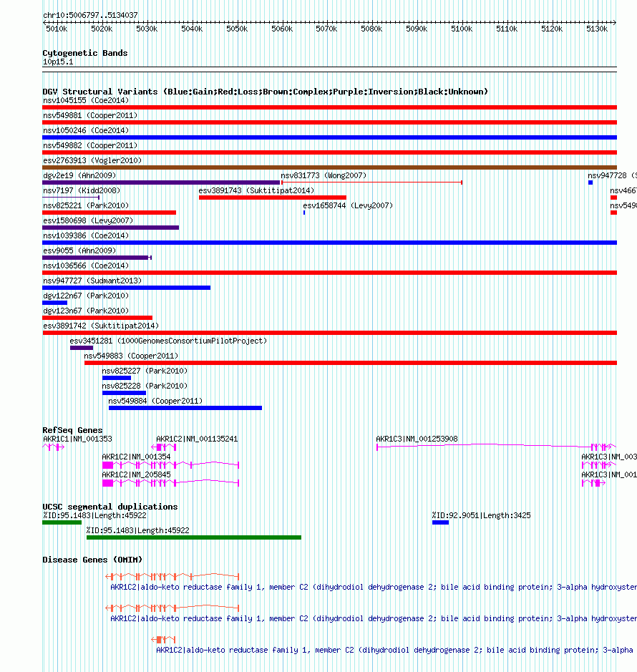Click the nsv1039386 (Coe2014) blue bar
The width and height of the screenshot is (637, 672).
click(329, 243)
